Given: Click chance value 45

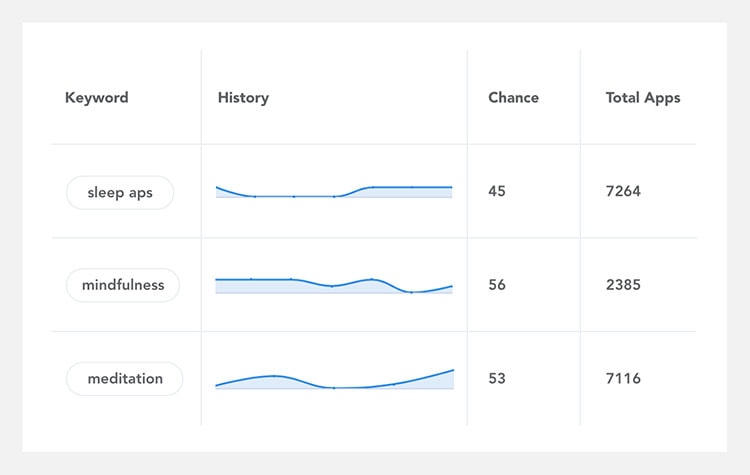Looking at the screenshot, I should (496, 191).
